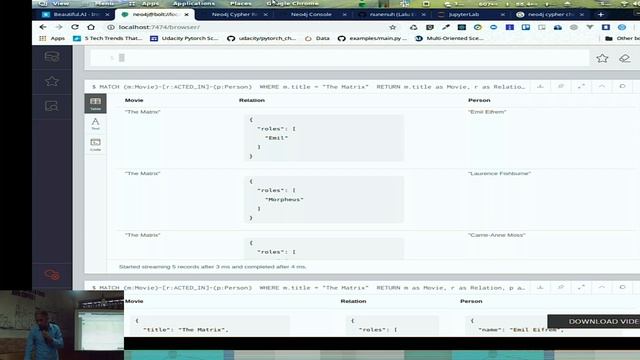The height and width of the screenshot is (360, 640).
Task: Reload the localhost page
Action: [x=75, y=27]
